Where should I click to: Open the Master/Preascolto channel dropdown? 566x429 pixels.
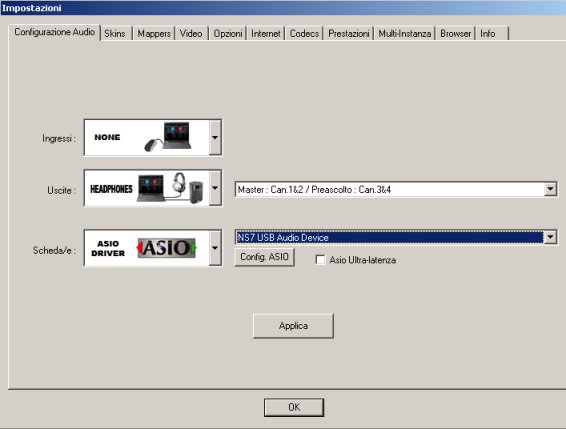(x=396, y=189)
